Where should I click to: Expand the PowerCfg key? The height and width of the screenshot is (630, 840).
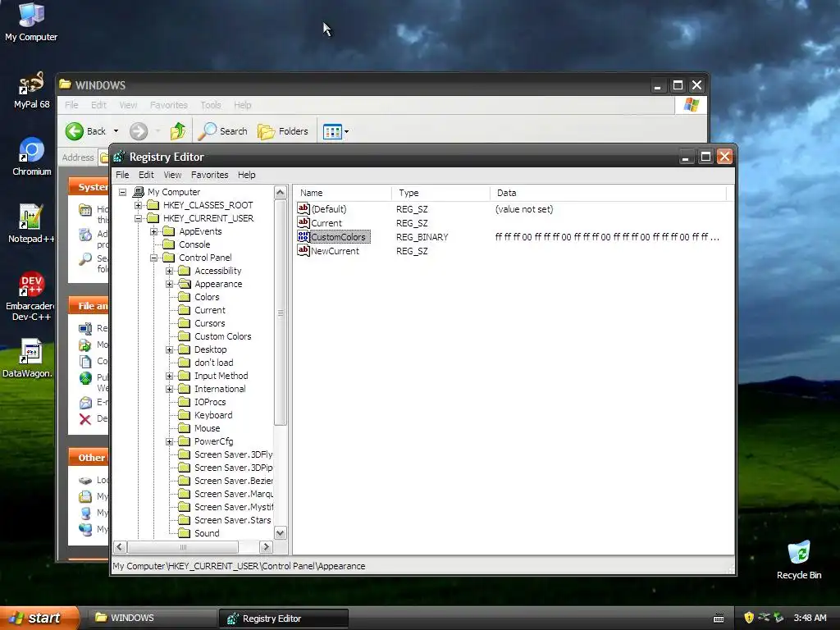169,441
